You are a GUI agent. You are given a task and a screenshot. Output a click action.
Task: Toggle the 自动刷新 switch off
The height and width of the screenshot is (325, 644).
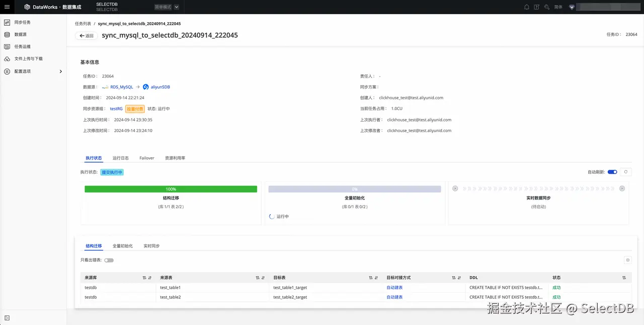point(612,172)
